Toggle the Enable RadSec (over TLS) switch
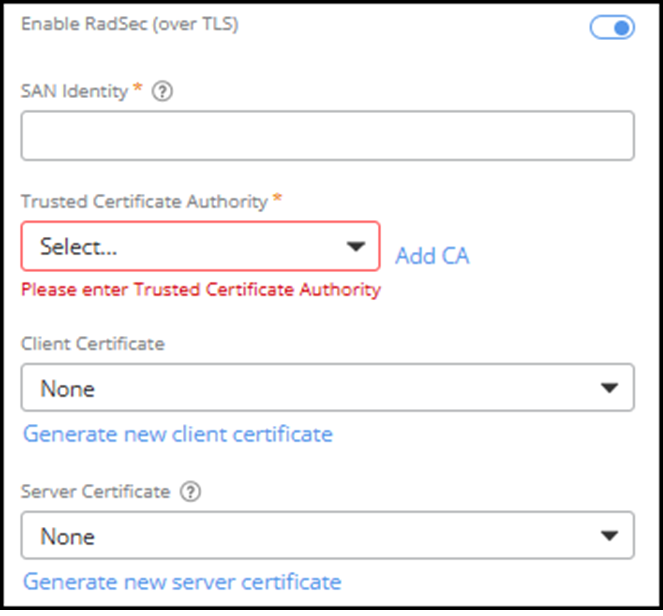Screen dimensions: 663x616 pos(611,28)
